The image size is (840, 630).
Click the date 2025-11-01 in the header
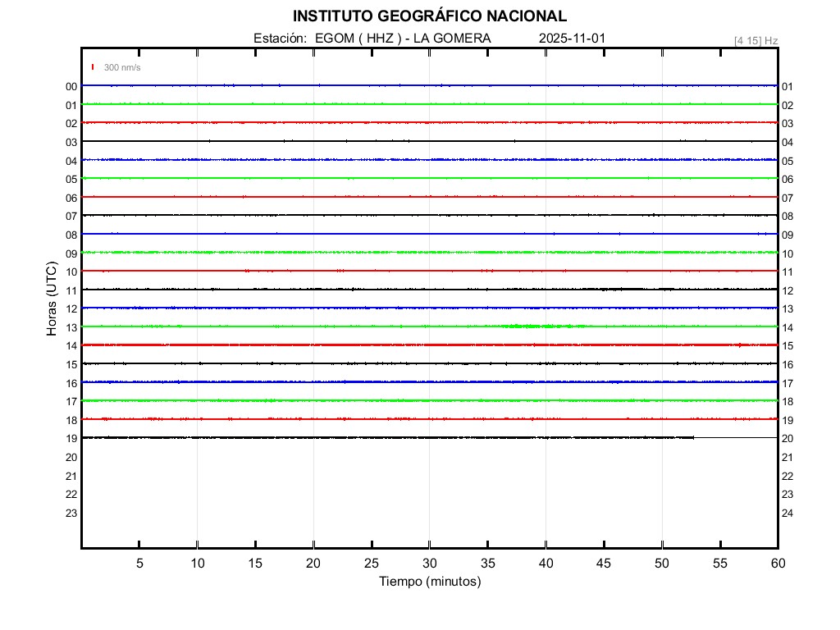tap(573, 39)
